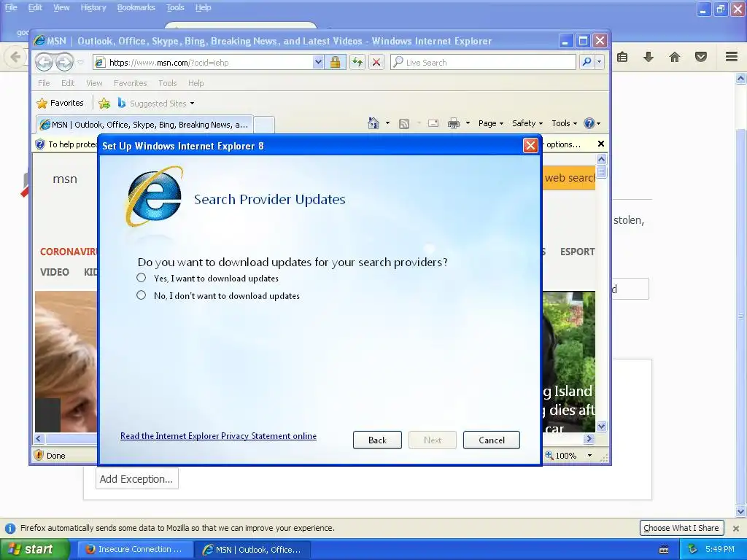Select the MSN tab in Internet Explorer
747x560 pixels.
click(144, 125)
